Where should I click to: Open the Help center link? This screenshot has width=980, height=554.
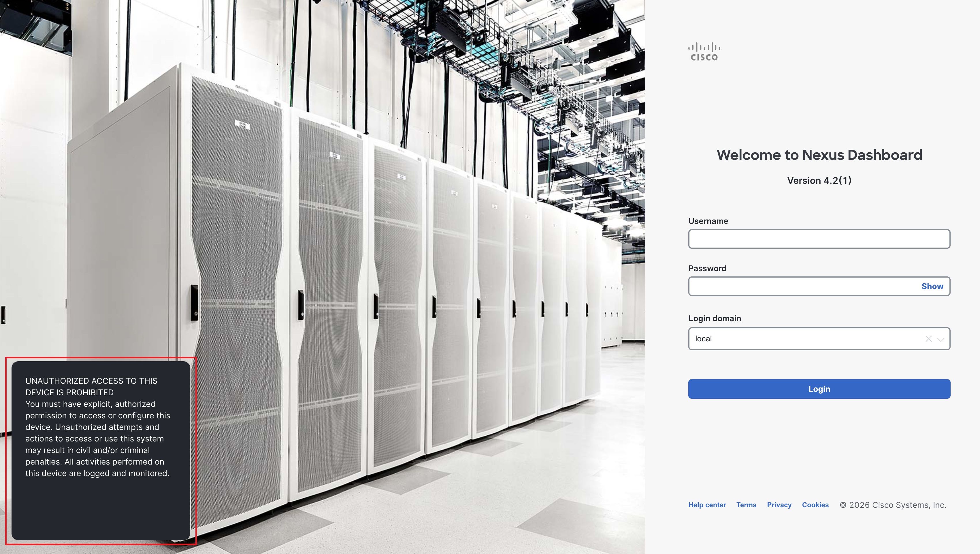click(706, 504)
